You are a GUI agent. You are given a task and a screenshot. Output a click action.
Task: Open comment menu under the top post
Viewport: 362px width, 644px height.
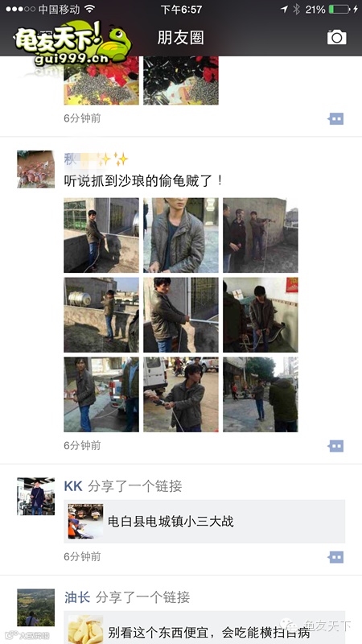[335, 118]
